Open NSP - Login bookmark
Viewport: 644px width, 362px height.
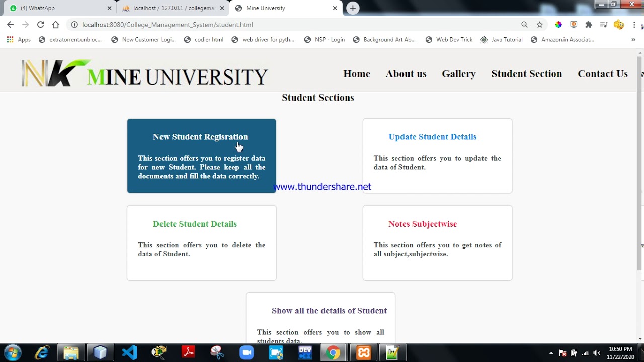tap(325, 39)
